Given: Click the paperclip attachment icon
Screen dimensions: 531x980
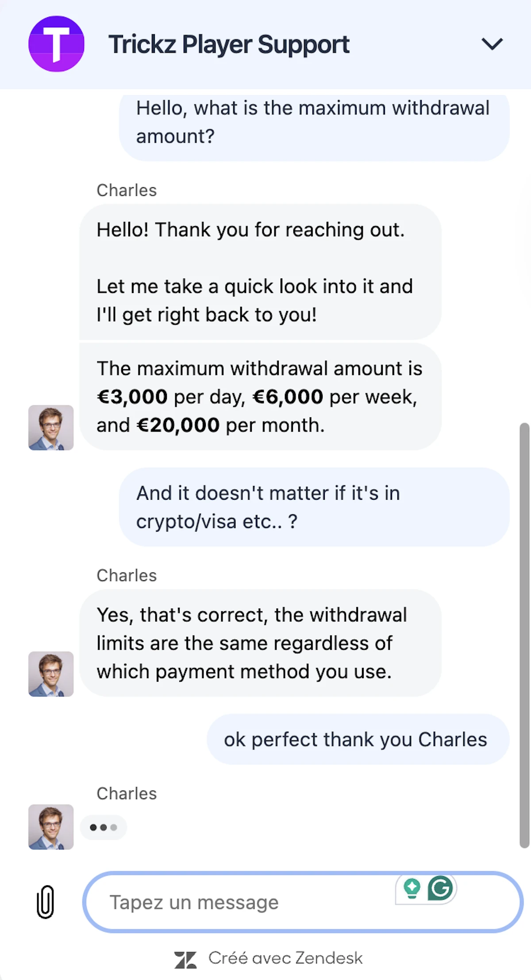Looking at the screenshot, I should (45, 902).
